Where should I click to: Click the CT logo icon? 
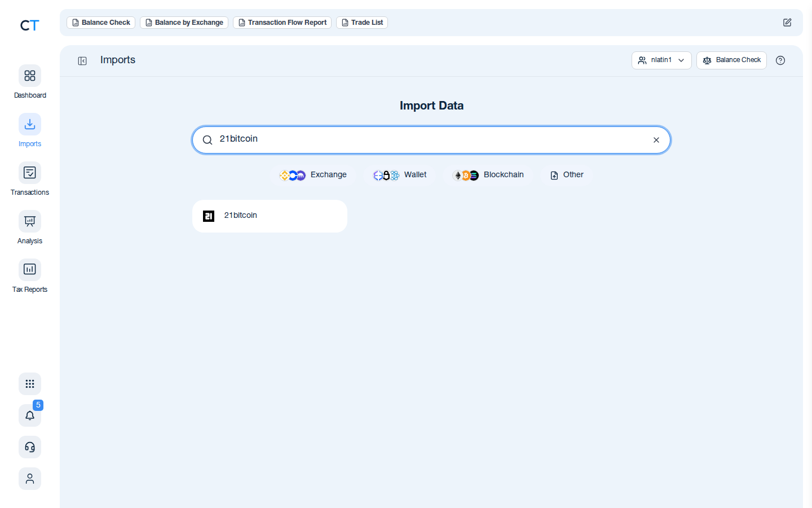[x=29, y=25]
